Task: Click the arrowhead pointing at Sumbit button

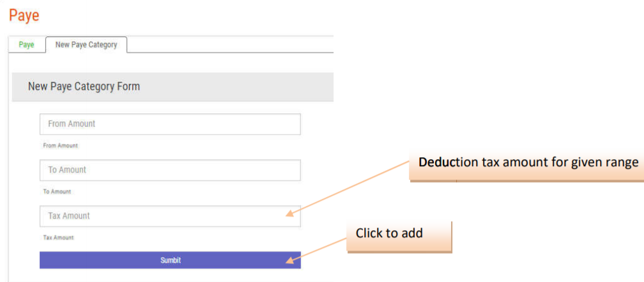Action: pyautogui.click(x=291, y=260)
